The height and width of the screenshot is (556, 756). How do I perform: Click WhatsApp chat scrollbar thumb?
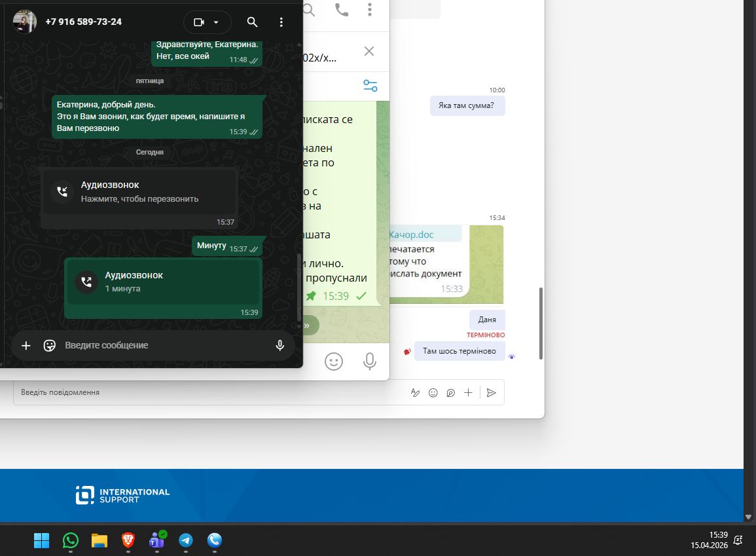[299, 288]
